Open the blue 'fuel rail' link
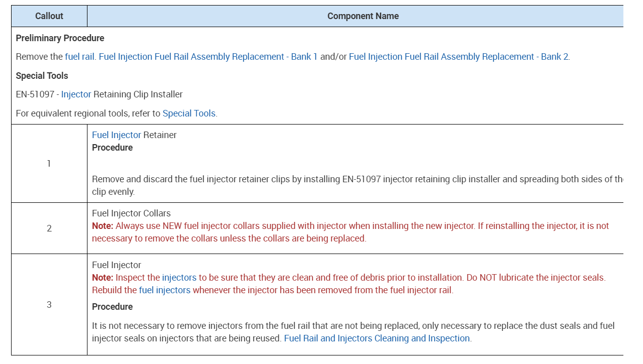Viewport: 643px width, 364px height. (x=79, y=57)
